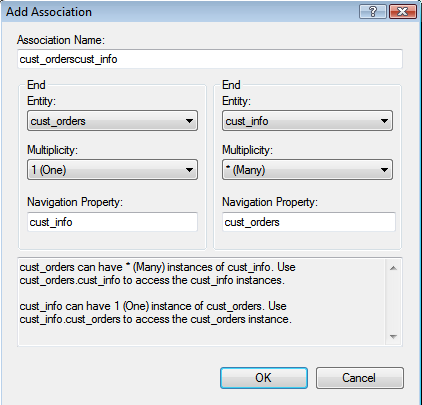422x405 pixels.
Task: Click the description box scroll down arrow
Action: [x=393, y=337]
